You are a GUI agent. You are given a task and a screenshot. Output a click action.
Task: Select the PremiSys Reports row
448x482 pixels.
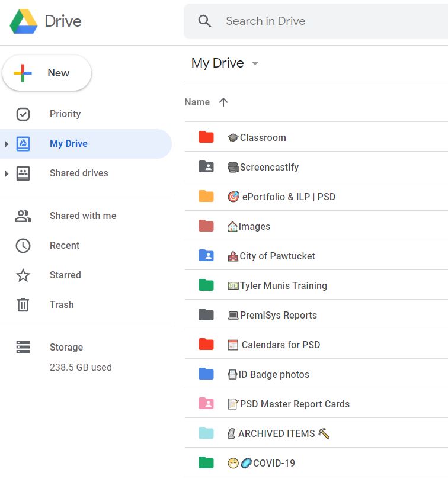click(316, 314)
